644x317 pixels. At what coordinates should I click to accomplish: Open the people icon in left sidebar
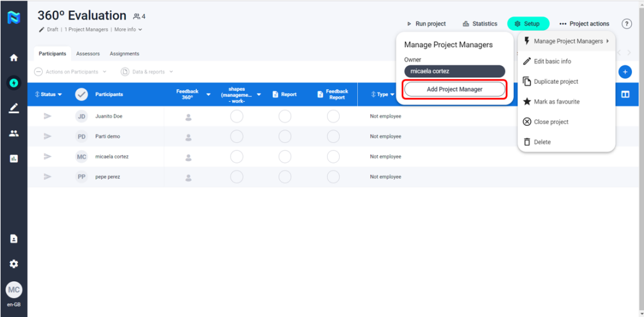(x=13, y=133)
